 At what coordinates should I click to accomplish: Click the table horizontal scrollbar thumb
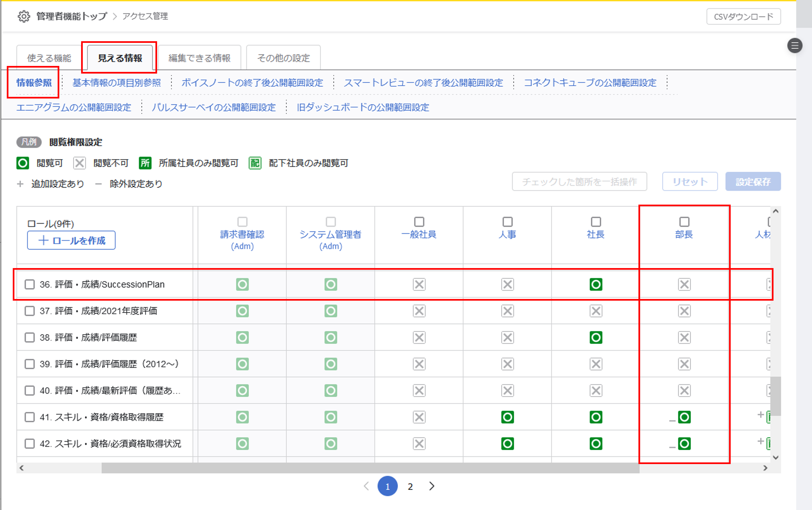point(370,468)
